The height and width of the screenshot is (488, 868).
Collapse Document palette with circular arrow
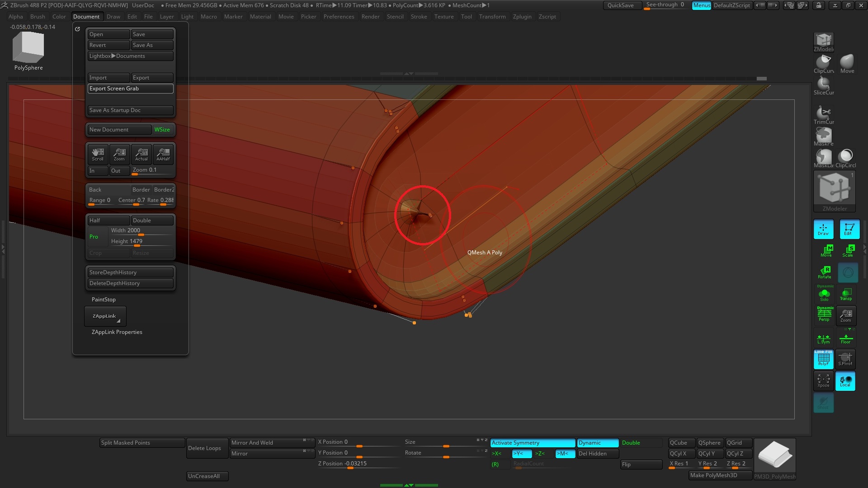77,29
